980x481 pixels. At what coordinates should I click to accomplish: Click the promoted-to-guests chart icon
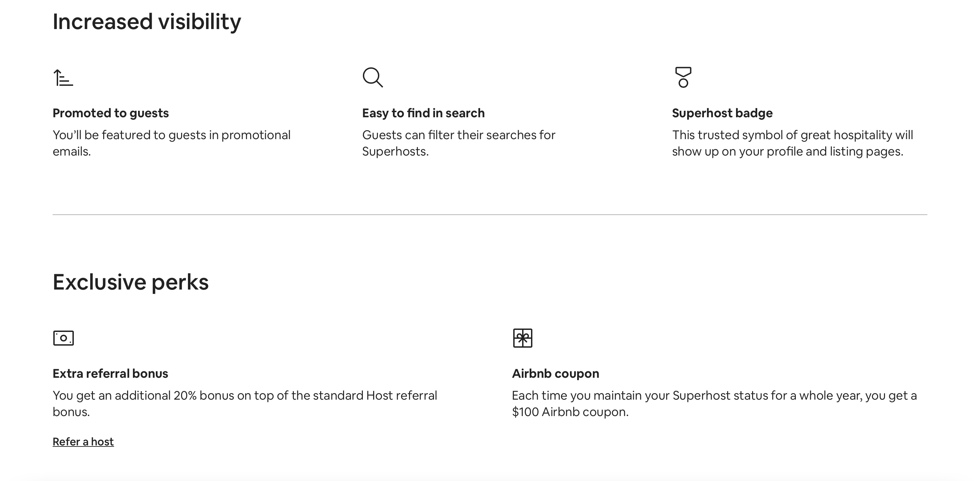64,77
